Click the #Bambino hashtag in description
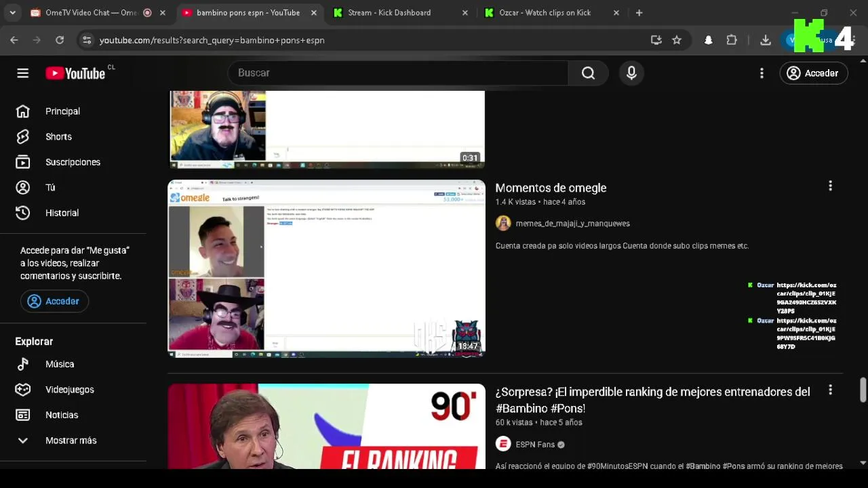 703,466
